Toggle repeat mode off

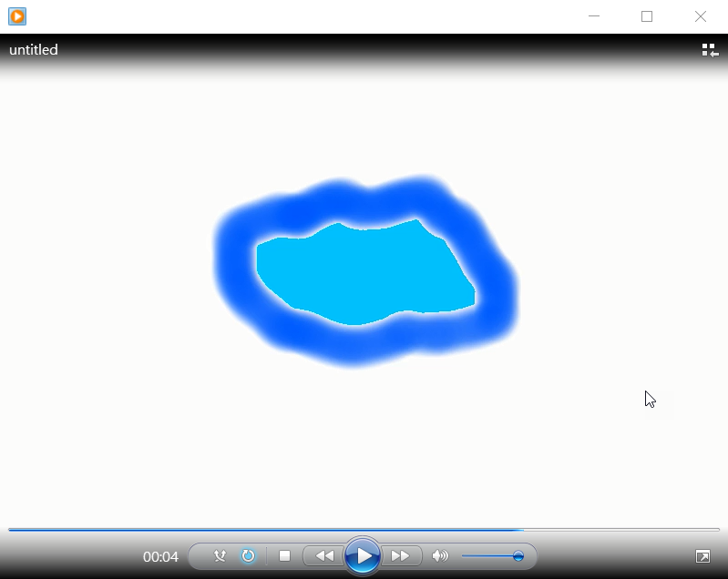pyautogui.click(x=248, y=556)
